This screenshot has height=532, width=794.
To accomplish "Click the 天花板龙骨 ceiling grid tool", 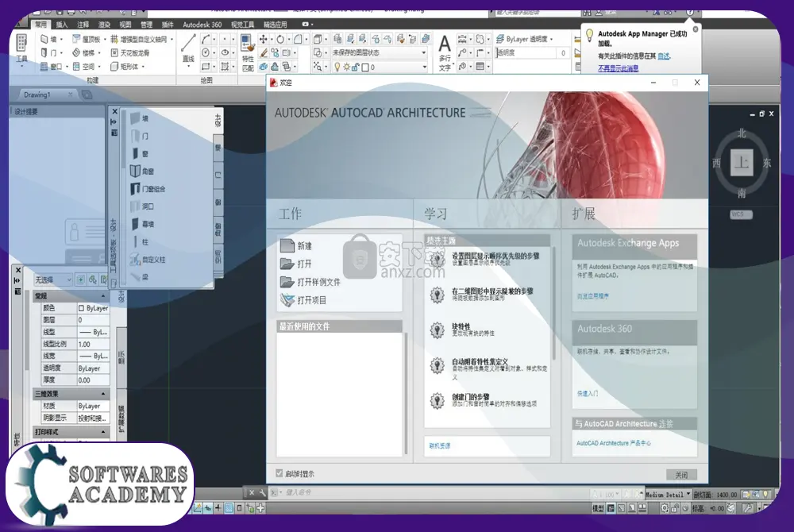I will point(130,52).
